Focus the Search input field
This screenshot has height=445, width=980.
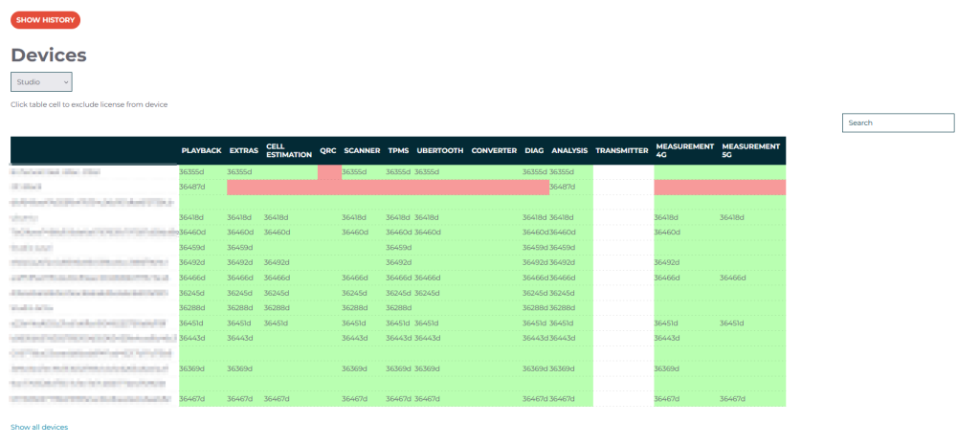tap(898, 122)
